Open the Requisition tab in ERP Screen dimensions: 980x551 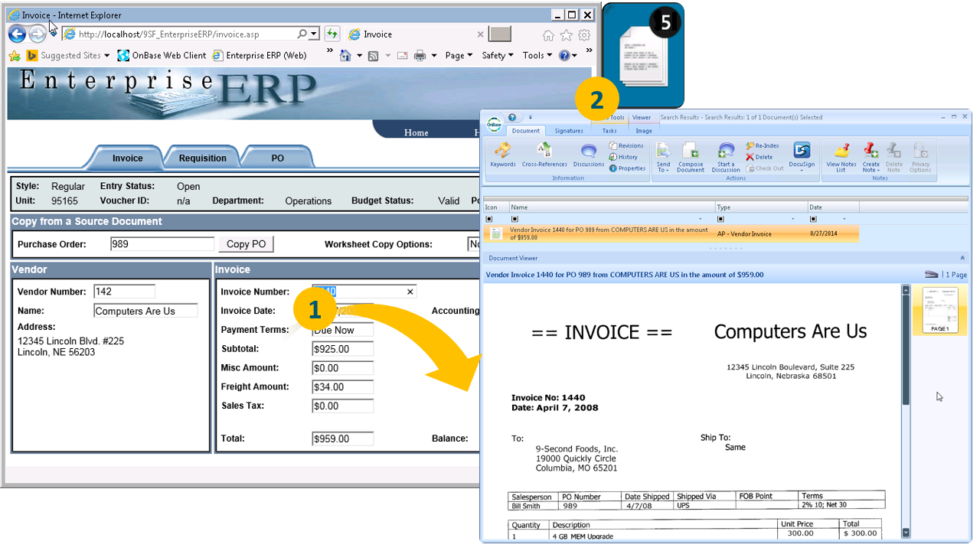pyautogui.click(x=202, y=158)
